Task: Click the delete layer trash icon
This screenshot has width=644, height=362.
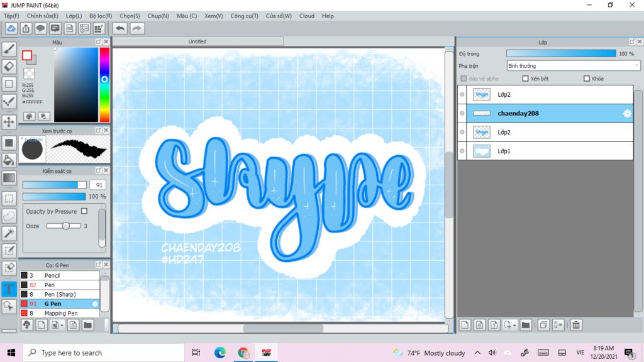Action: [x=576, y=325]
